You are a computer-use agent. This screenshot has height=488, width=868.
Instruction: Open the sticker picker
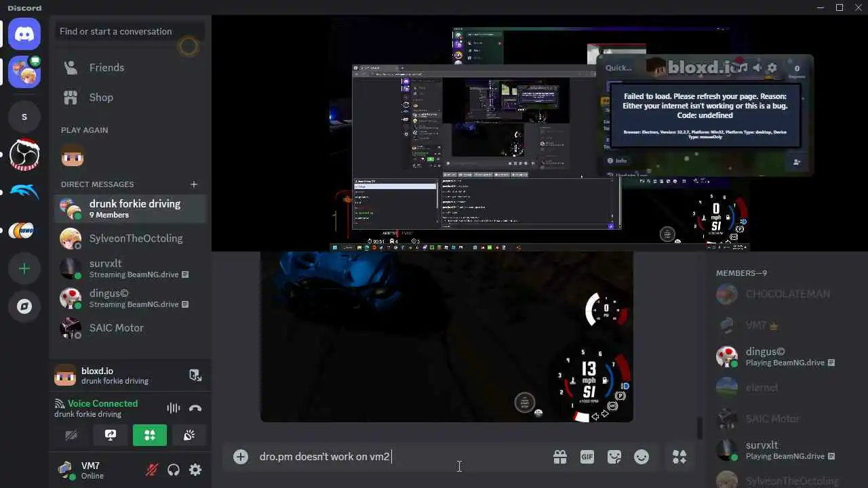coord(614,457)
